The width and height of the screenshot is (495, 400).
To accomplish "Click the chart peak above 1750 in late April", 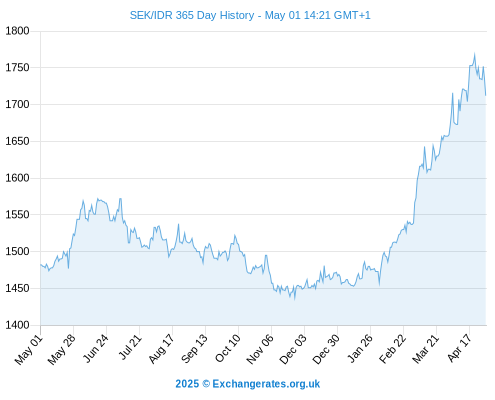I will 474,54.
